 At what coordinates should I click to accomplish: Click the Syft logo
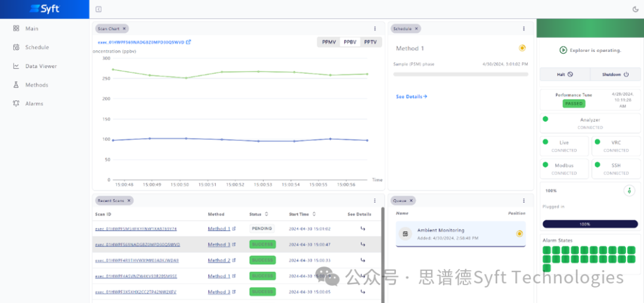point(44,9)
